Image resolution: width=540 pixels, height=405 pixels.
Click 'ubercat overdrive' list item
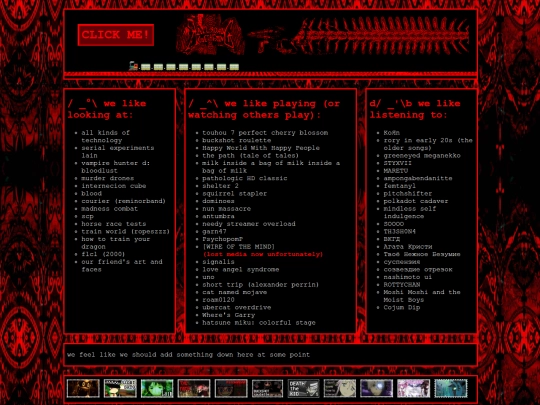coord(237,307)
